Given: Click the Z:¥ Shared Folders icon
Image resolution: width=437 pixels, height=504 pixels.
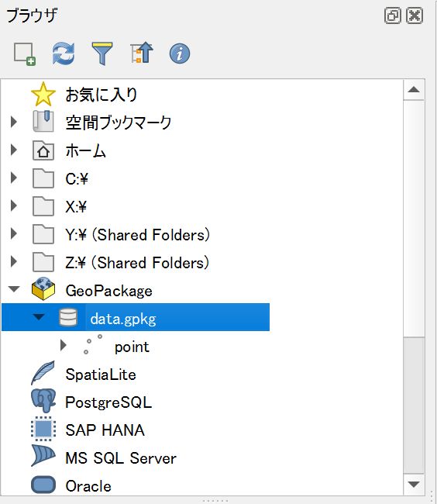Looking at the screenshot, I should (43, 262).
